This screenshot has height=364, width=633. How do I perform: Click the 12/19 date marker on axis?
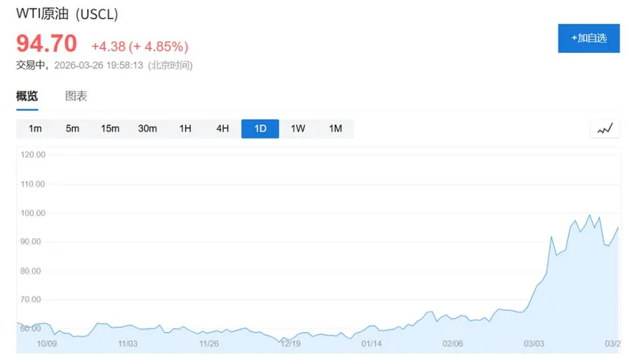[x=290, y=343]
